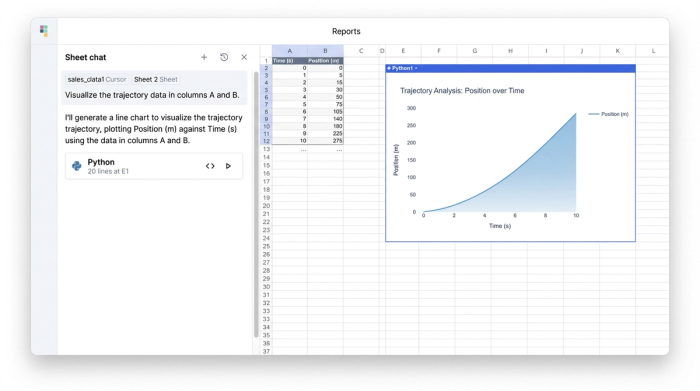Open the Python 20 lines at E1 card

coord(154,166)
